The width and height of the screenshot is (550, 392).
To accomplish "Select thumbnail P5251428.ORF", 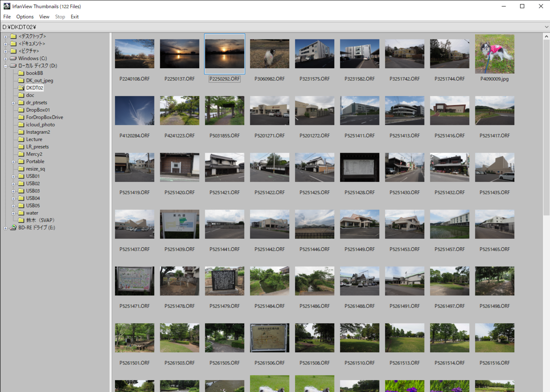I will point(360,167).
